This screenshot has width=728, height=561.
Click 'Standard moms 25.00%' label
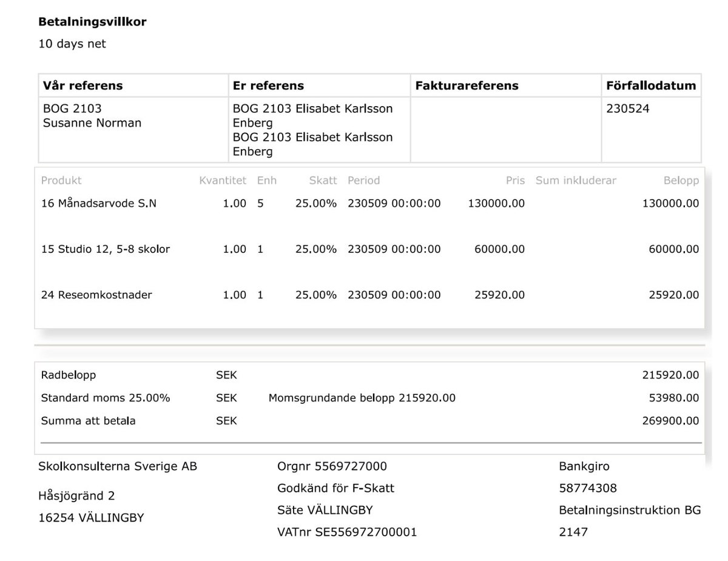106,398
